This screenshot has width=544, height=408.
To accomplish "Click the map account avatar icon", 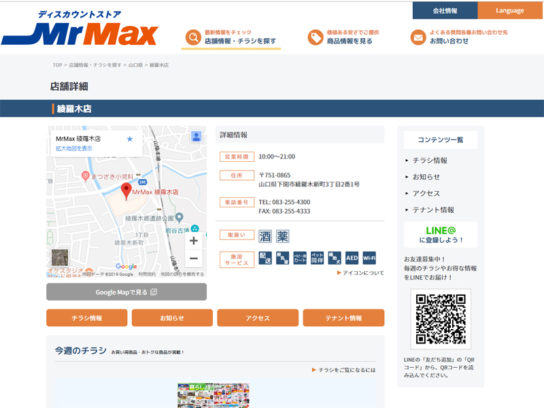I will point(196,136).
